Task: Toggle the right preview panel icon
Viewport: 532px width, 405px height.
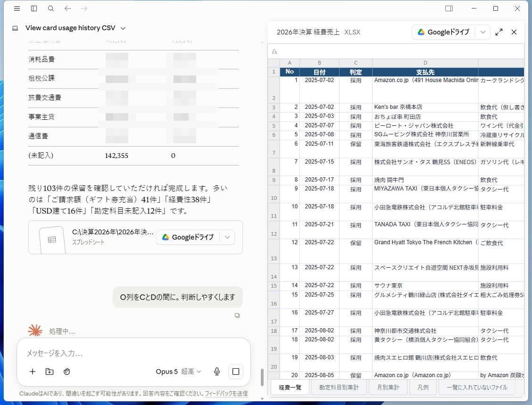Action: point(449,8)
